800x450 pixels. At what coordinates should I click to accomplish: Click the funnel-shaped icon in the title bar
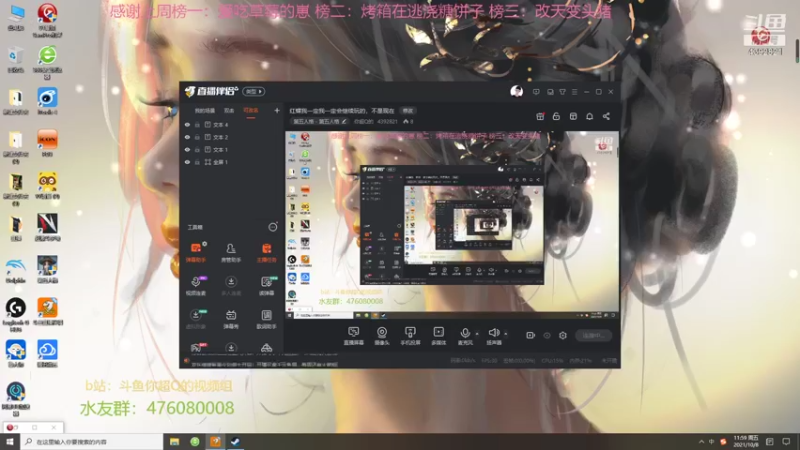click(562, 92)
